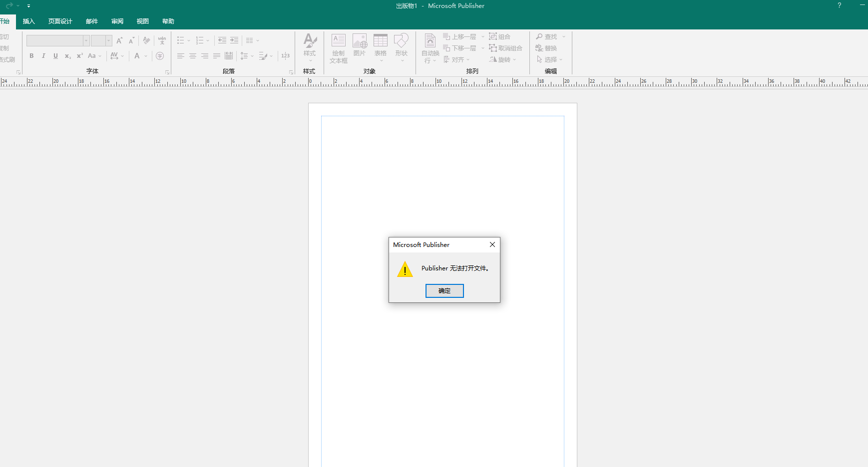Click the 查找 find button
Image resolution: width=868 pixels, height=467 pixels.
(546, 37)
